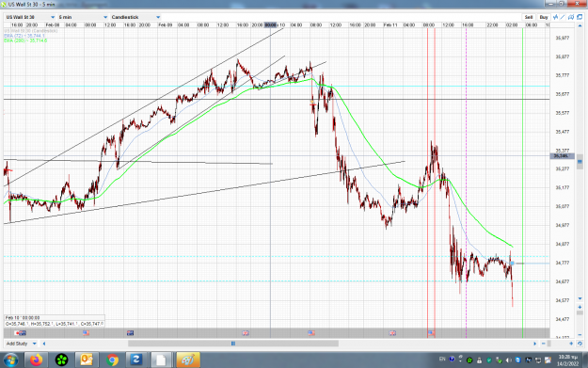Screen dimensions: 588x368
Task: Open the chart studies indicator icon
Action: 556,17
